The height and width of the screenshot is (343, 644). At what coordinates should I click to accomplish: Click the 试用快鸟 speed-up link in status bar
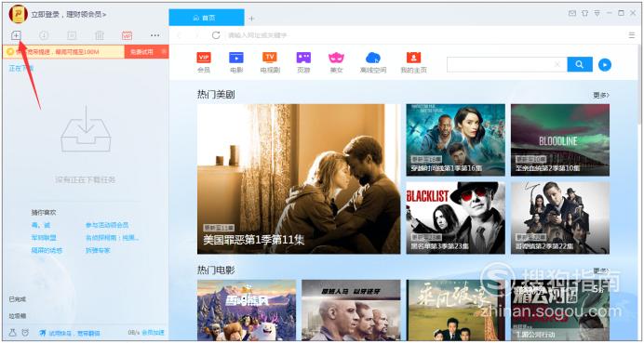[74, 333]
